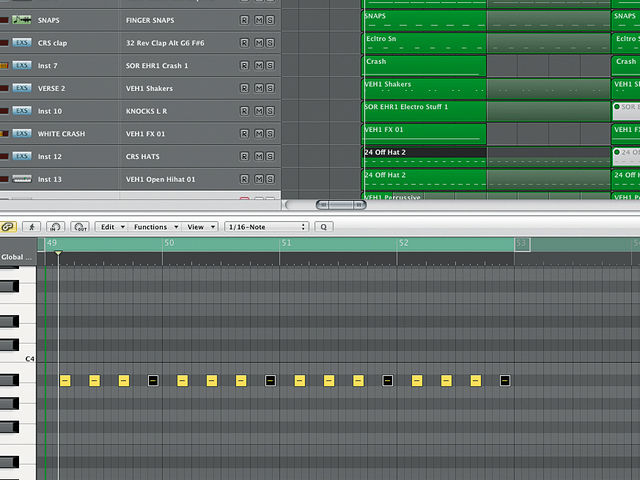Solo the Inst 13 track
Viewport: 640px width, 480px height.
click(x=270, y=179)
